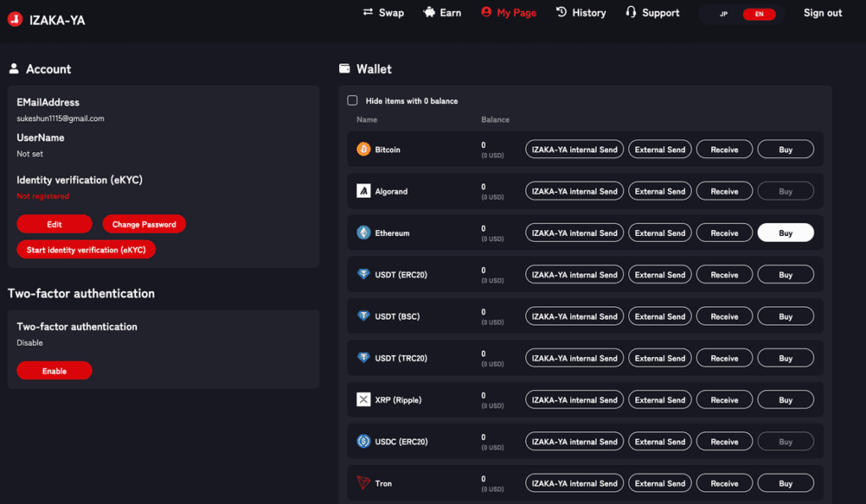866x504 pixels.
Task: Click the Name column header
Action: [x=367, y=119]
